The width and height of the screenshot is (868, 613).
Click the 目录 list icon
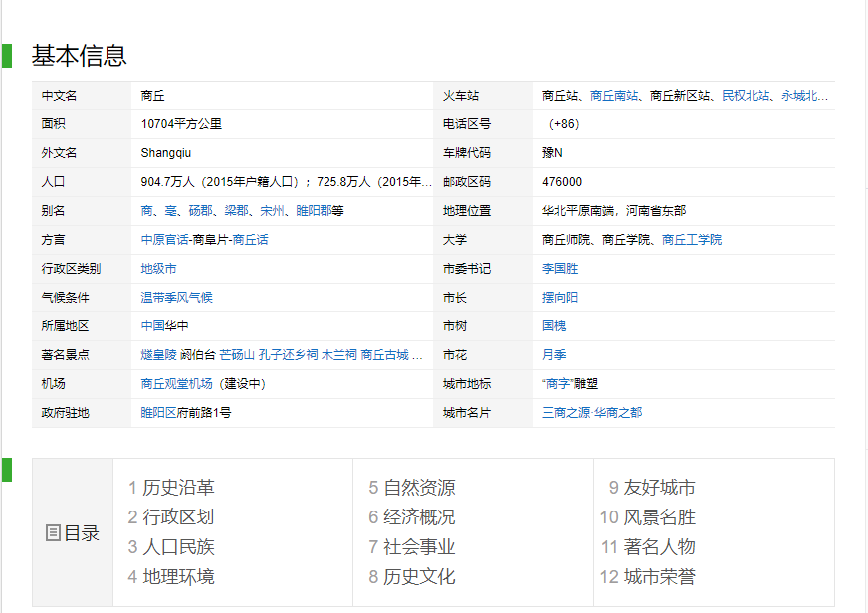54,533
